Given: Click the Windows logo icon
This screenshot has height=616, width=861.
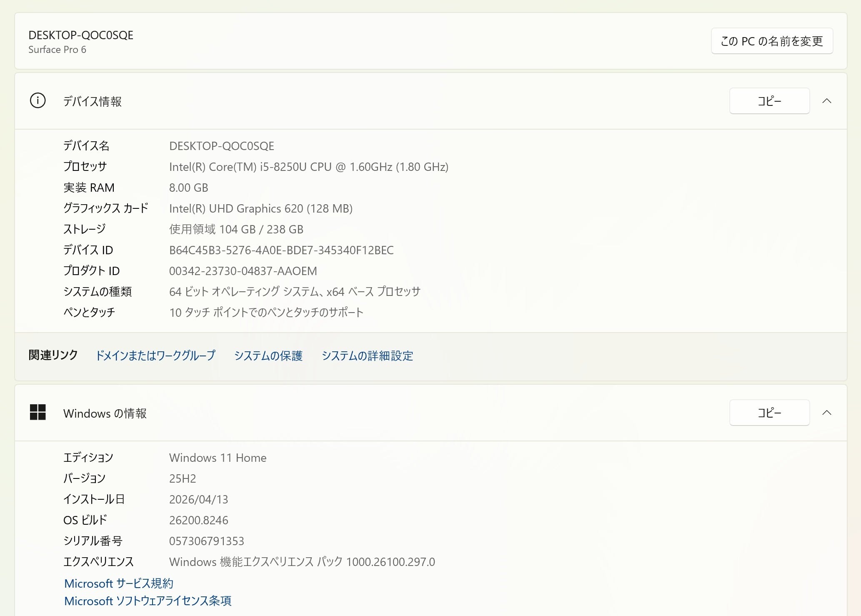Looking at the screenshot, I should [x=38, y=412].
